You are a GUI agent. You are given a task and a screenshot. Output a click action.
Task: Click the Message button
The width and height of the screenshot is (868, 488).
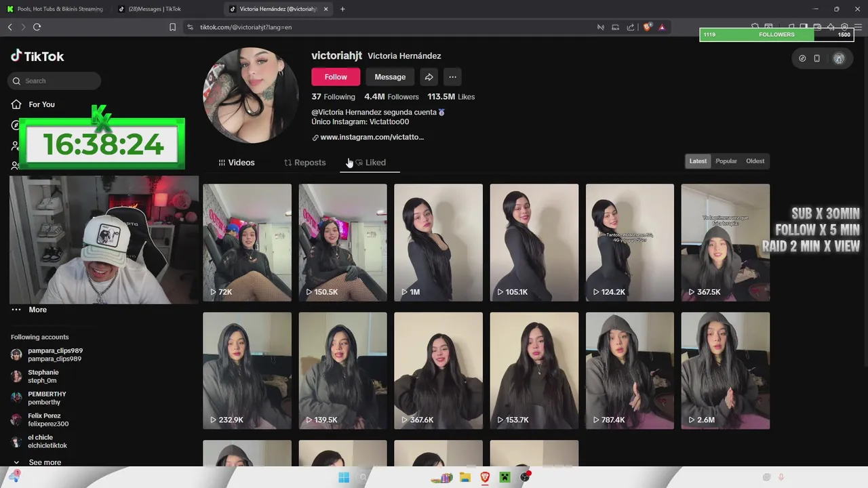pos(390,77)
